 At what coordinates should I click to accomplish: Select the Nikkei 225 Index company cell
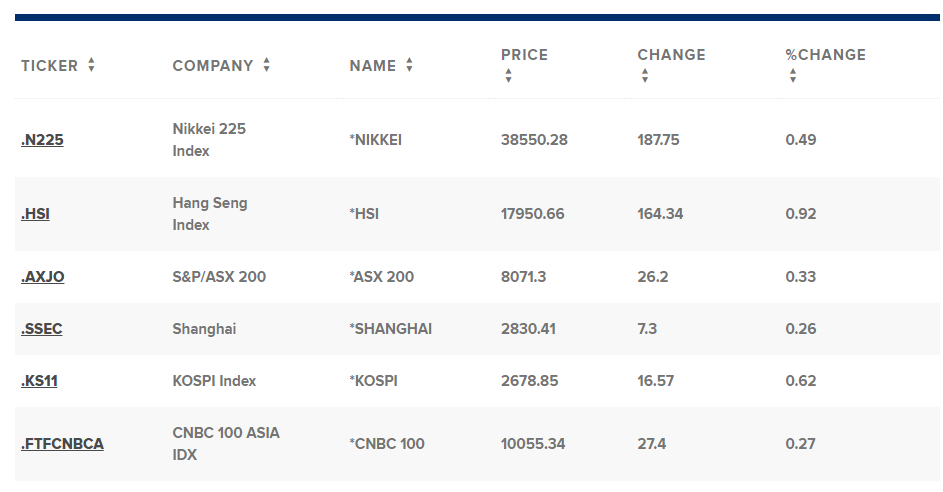(x=209, y=140)
